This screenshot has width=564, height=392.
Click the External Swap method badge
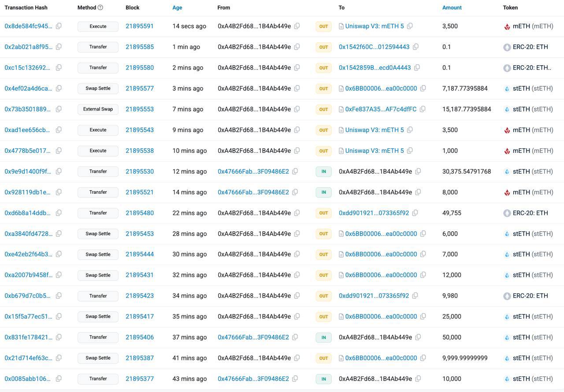click(97, 109)
